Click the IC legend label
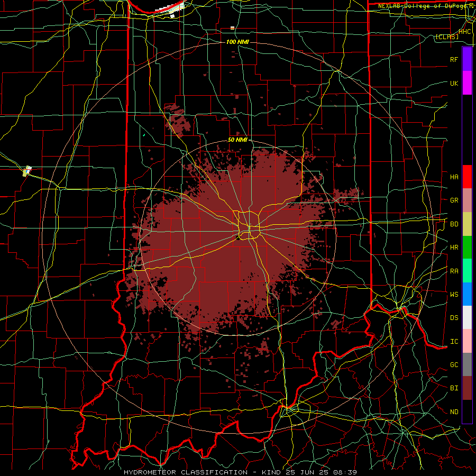Image resolution: width=476 pixels, height=476 pixels. [454, 342]
